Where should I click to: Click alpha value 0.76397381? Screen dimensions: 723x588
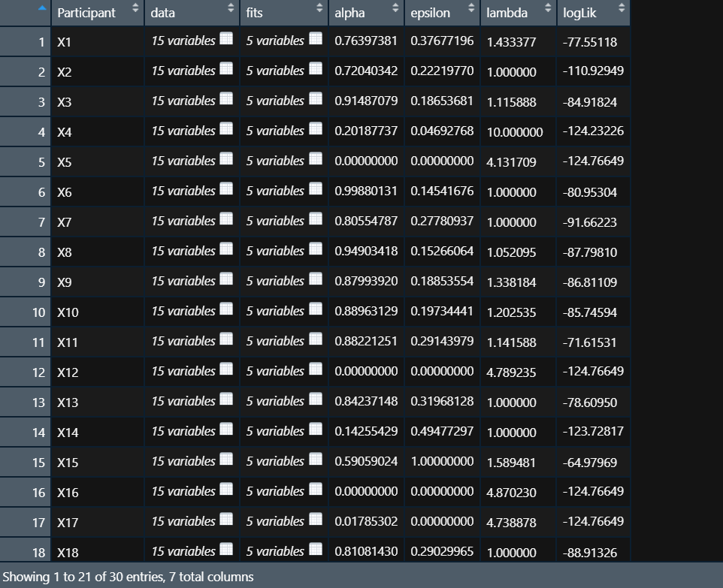(366, 41)
